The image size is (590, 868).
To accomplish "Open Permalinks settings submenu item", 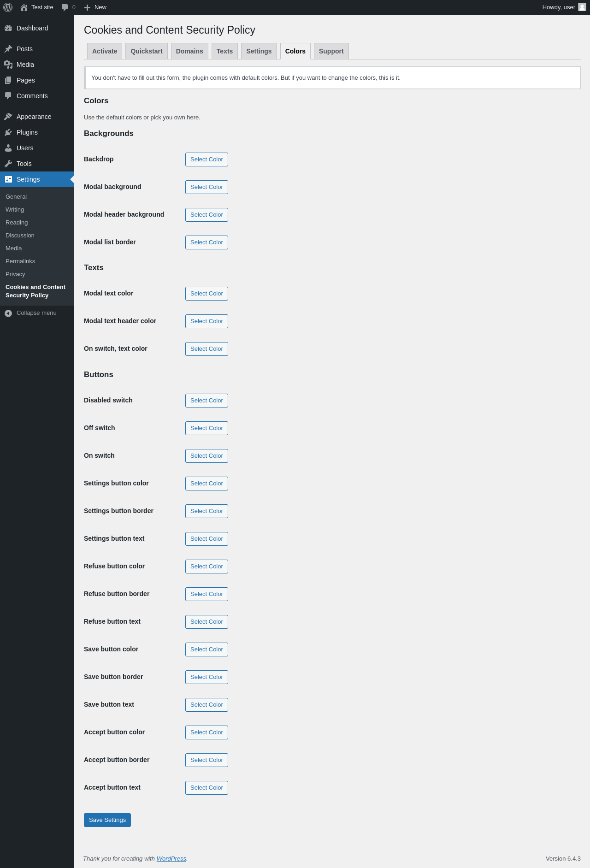I will pyautogui.click(x=20, y=261).
